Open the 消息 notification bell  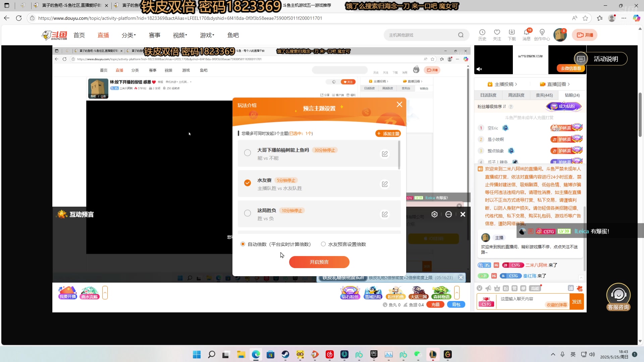point(526,35)
